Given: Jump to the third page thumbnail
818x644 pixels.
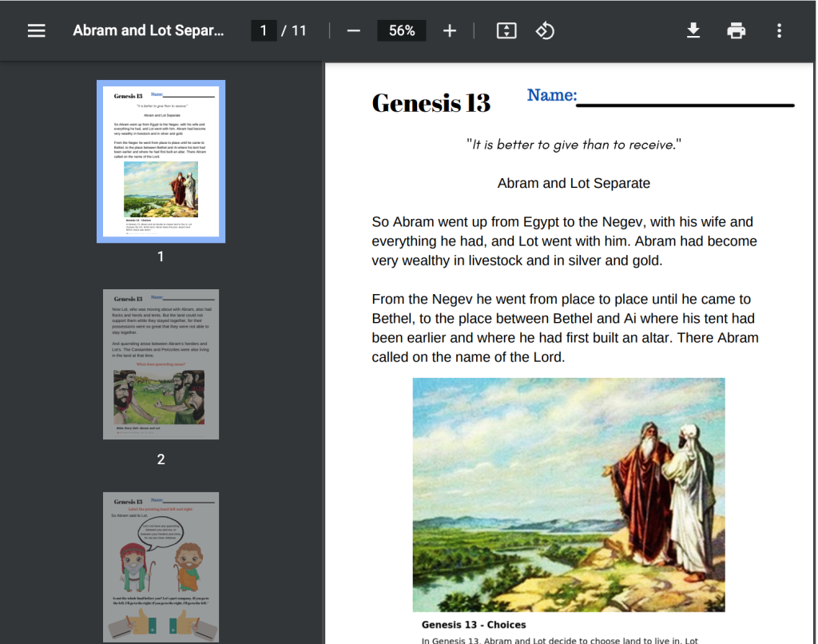Looking at the screenshot, I should click(x=161, y=566).
